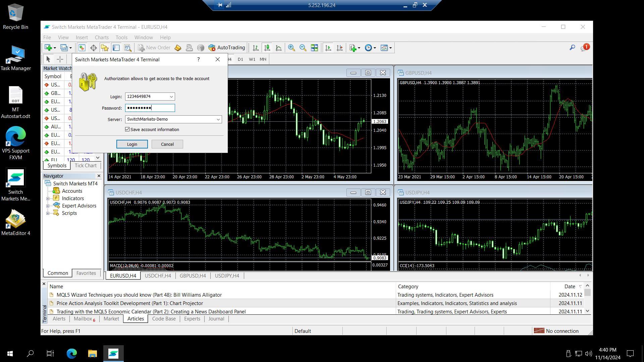The image size is (644, 362).
Task: Toggle Save account information checkbox
Action: click(x=127, y=129)
